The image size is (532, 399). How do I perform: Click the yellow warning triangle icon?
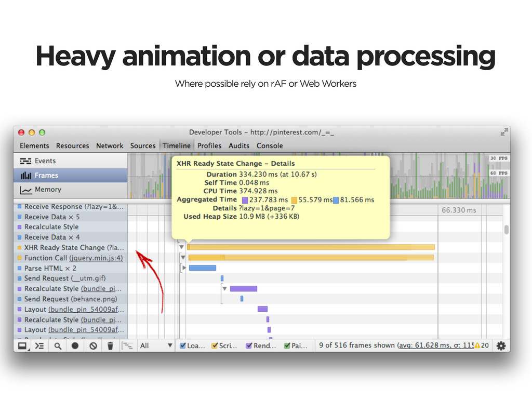(x=477, y=345)
